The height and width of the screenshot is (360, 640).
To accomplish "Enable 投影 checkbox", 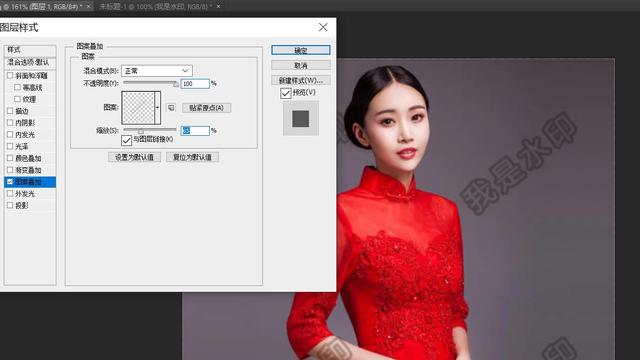I will click(x=10, y=205).
